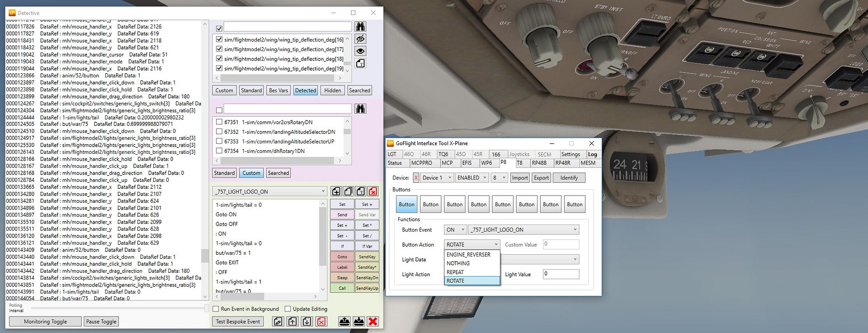Open the _757_LIGHT_LOGO_ON event dropdown in Detective
The width and height of the screenshot is (868, 333).
point(270,191)
